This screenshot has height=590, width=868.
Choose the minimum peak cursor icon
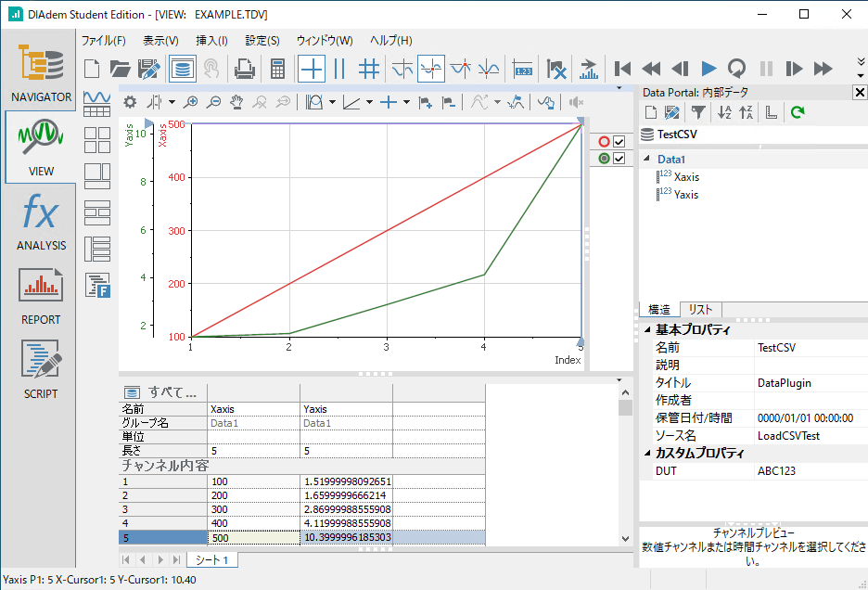489,69
